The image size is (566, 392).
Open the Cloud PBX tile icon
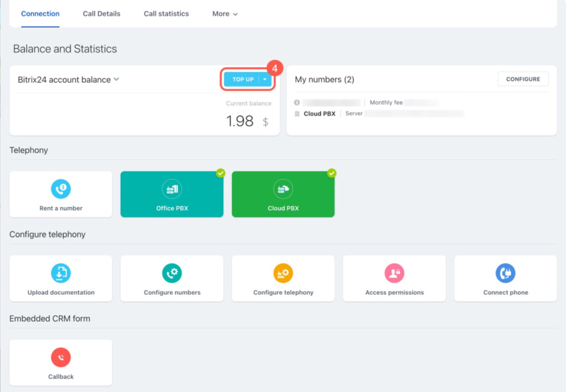pos(283,189)
